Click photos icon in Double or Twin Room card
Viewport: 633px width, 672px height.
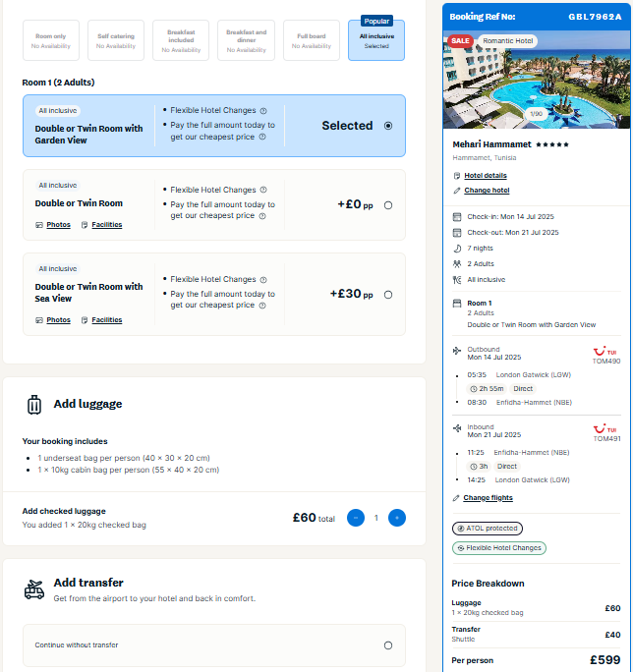(x=39, y=225)
